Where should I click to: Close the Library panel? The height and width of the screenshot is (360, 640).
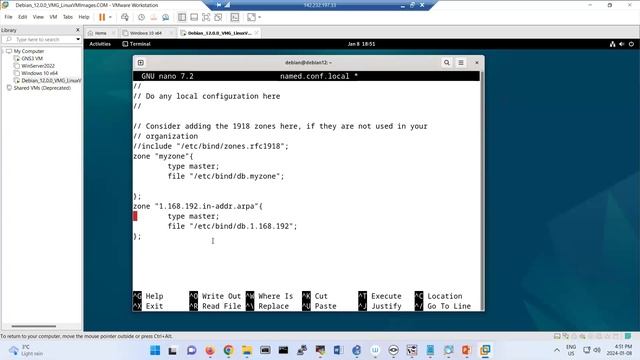pos(78,30)
